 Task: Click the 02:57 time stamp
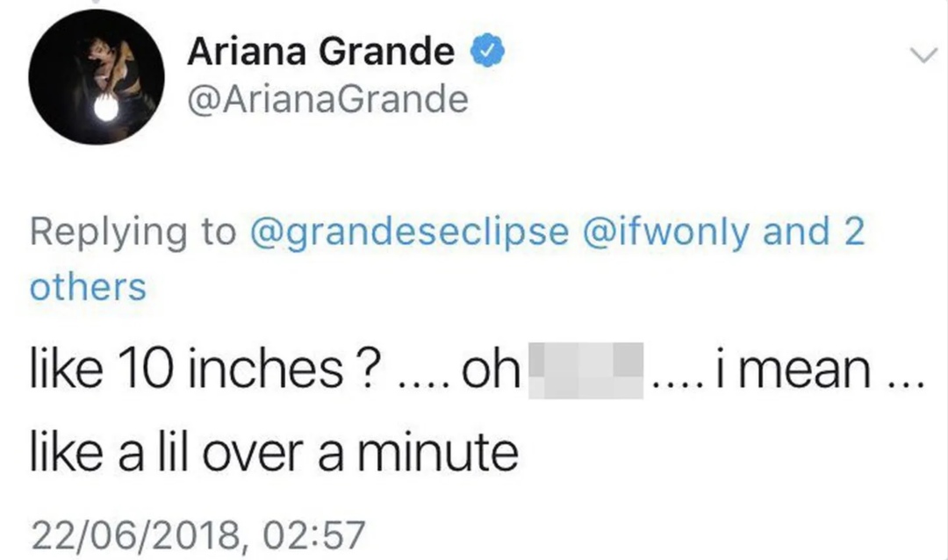click(x=313, y=535)
